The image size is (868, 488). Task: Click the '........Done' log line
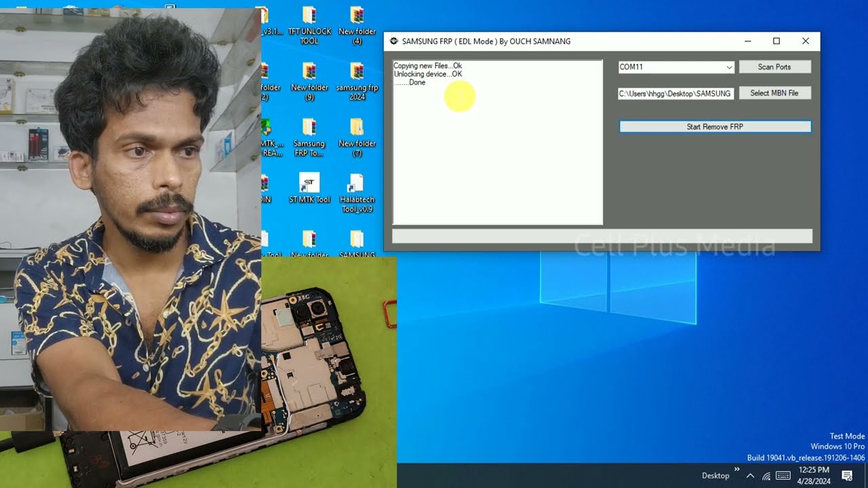(410, 82)
